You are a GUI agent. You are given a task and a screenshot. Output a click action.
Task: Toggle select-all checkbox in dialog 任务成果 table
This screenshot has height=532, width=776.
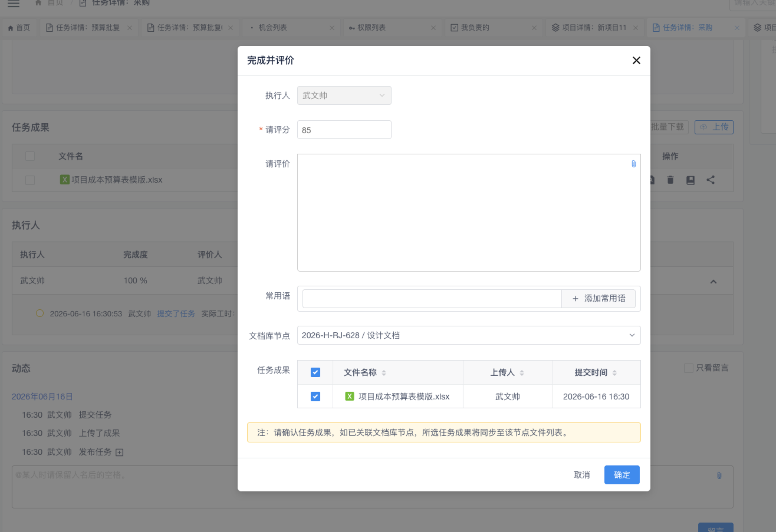pyautogui.click(x=315, y=372)
